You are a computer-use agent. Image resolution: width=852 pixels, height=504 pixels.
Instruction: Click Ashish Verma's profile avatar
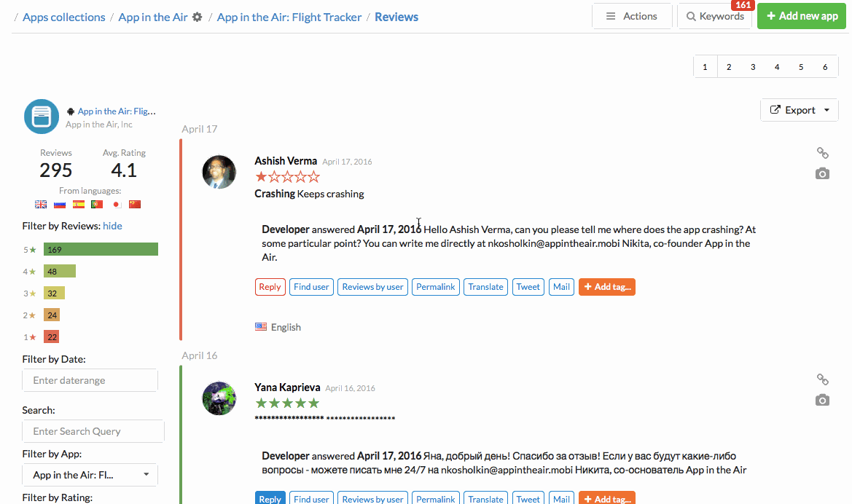click(219, 173)
